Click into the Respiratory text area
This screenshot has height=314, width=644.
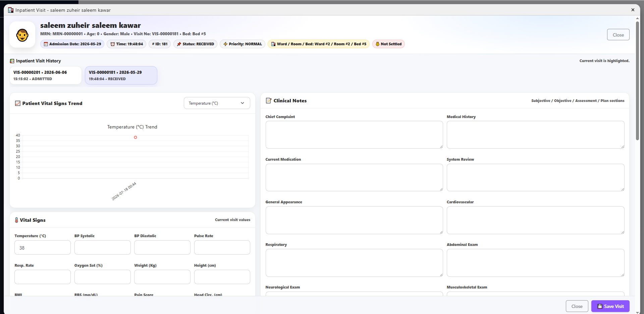(x=354, y=263)
